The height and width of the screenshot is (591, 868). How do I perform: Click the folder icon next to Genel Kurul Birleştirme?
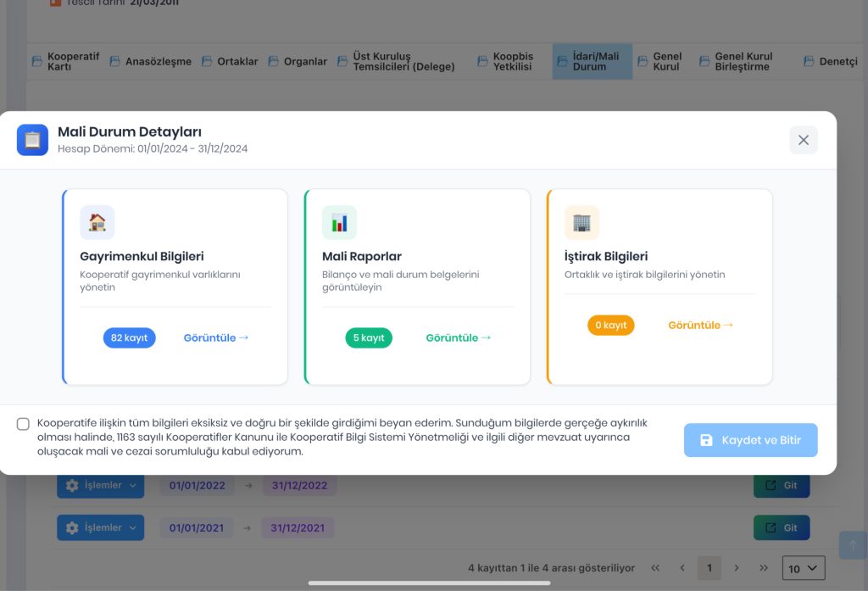point(704,62)
